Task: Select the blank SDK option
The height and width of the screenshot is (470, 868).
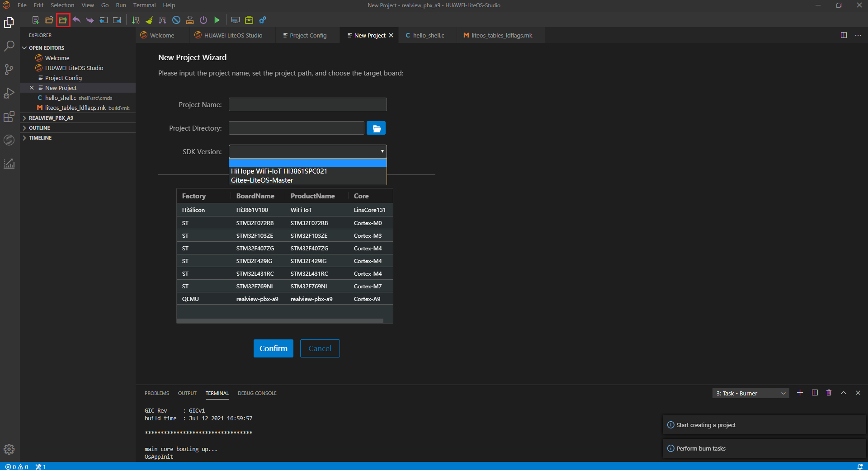Action: point(308,163)
